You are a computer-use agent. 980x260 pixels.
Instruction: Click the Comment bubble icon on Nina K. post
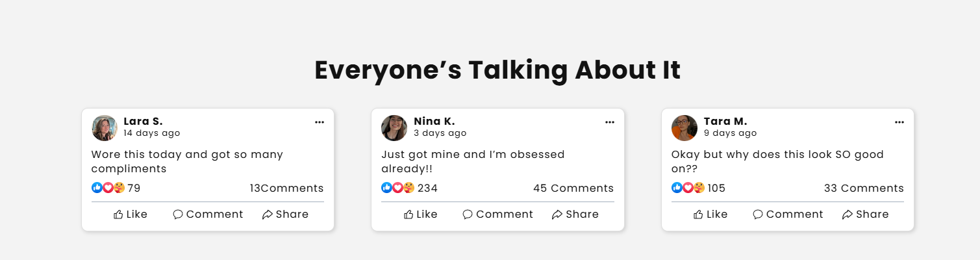click(x=468, y=214)
